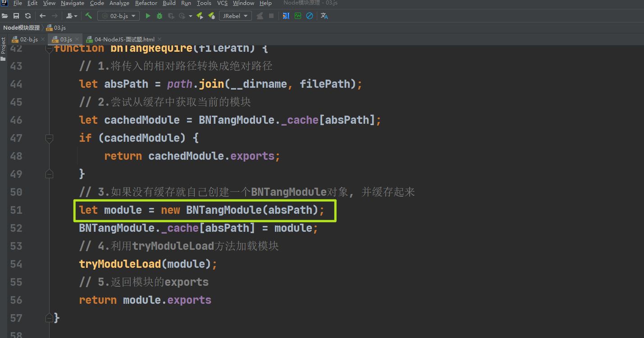Switch to the 04-NodeJS-面试题.html tab
Image resolution: width=644 pixels, height=338 pixels.
(124, 39)
